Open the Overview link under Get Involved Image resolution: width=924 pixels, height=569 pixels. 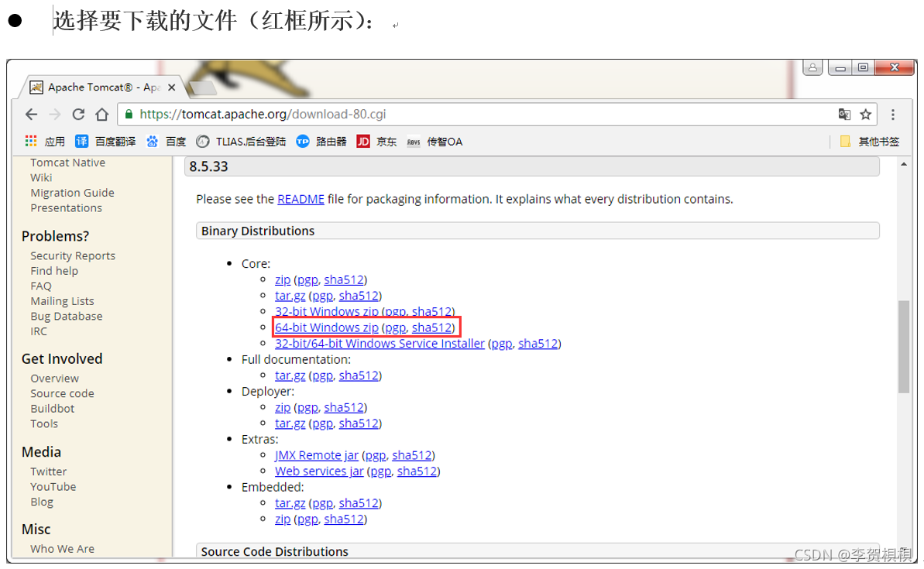[x=55, y=378]
